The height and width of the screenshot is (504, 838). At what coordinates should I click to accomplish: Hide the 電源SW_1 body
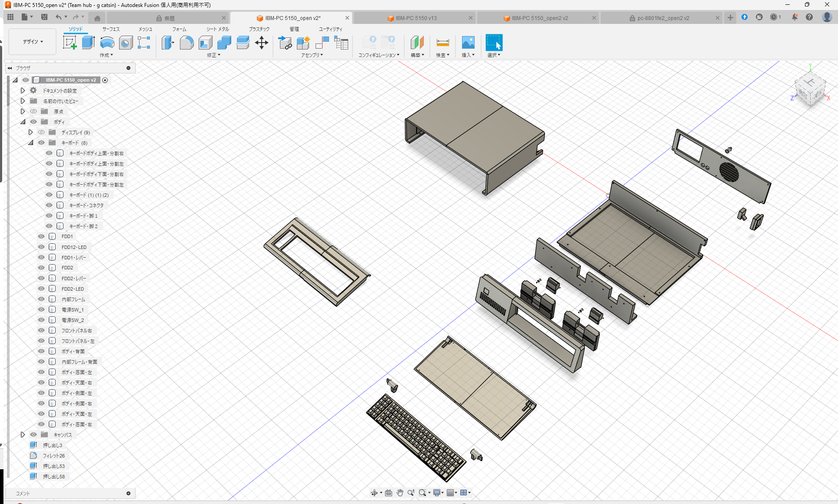pos(41,309)
